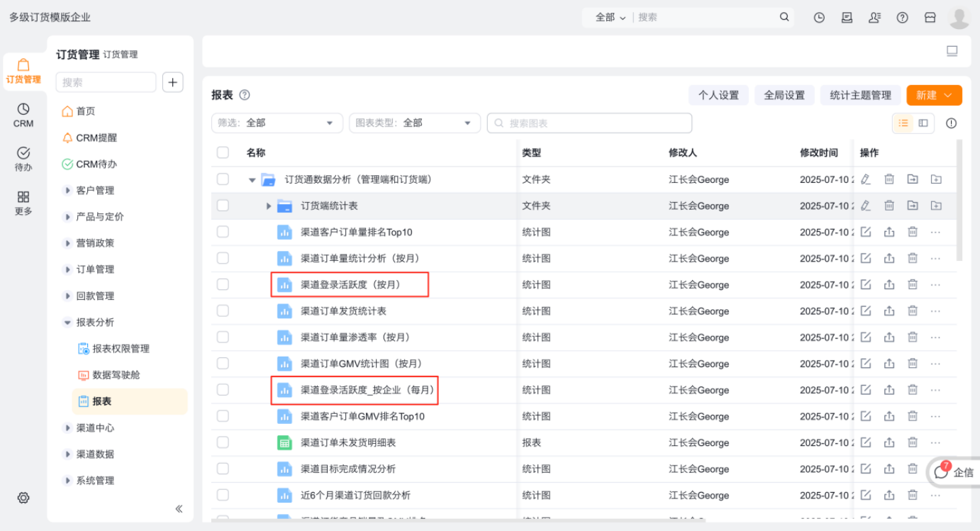Screen dimensions: 980x531
Task: Open the 全部 scope dropdown in the top search
Action: click(x=611, y=17)
